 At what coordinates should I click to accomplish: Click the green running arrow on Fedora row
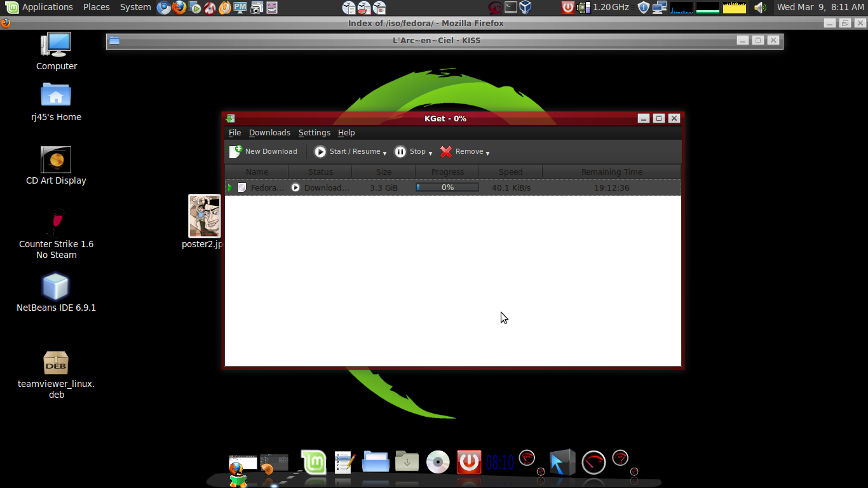[230, 187]
